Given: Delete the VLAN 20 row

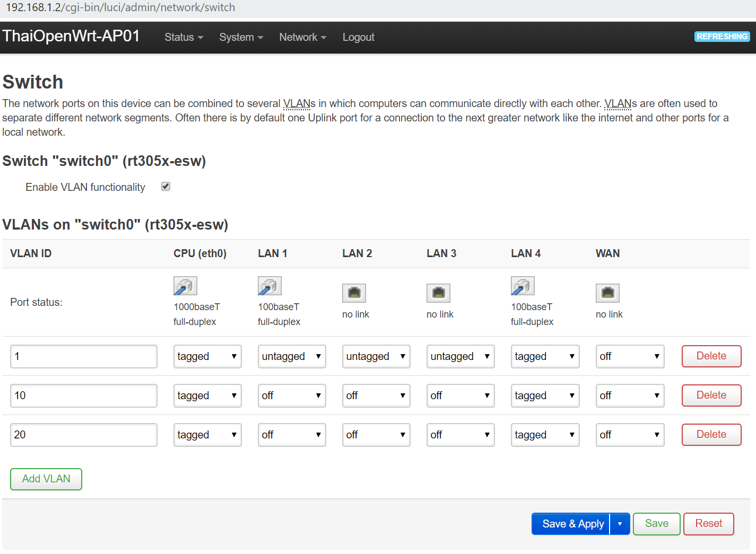Looking at the screenshot, I should [x=711, y=434].
